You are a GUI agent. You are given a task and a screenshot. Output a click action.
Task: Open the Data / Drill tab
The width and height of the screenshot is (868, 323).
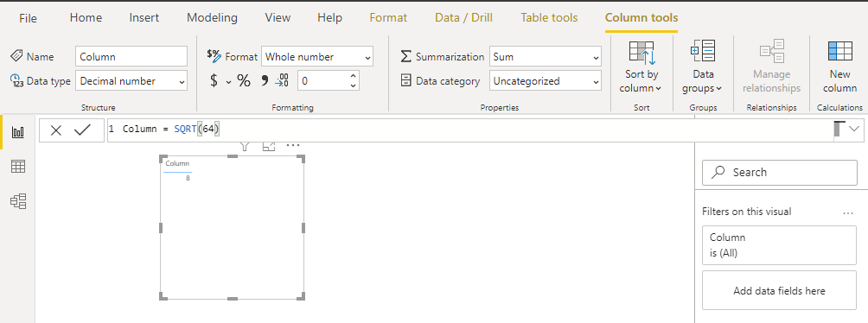[x=464, y=17]
